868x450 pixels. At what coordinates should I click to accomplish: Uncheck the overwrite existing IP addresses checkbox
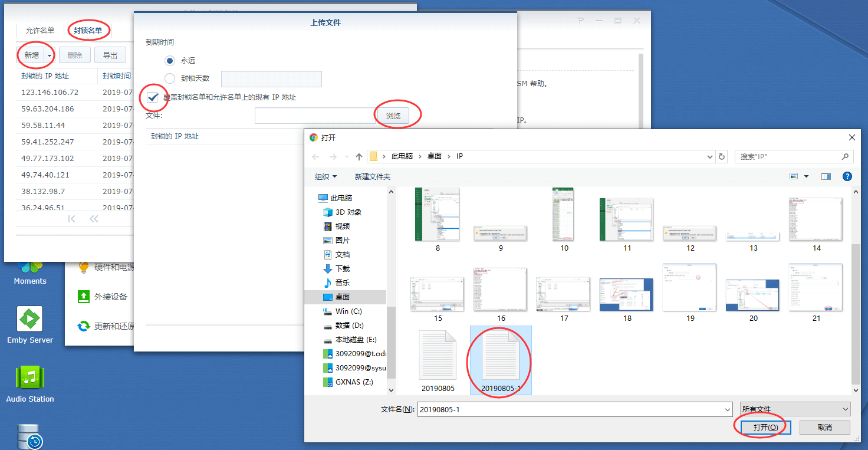pyautogui.click(x=153, y=97)
